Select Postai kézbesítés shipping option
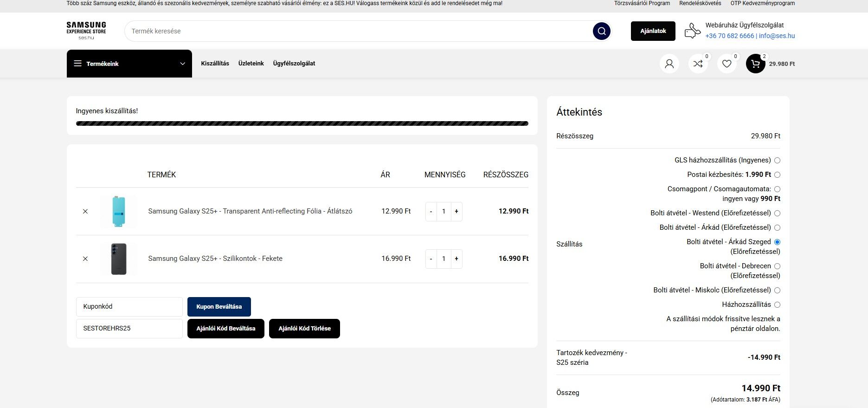This screenshot has width=868, height=408. [777, 175]
